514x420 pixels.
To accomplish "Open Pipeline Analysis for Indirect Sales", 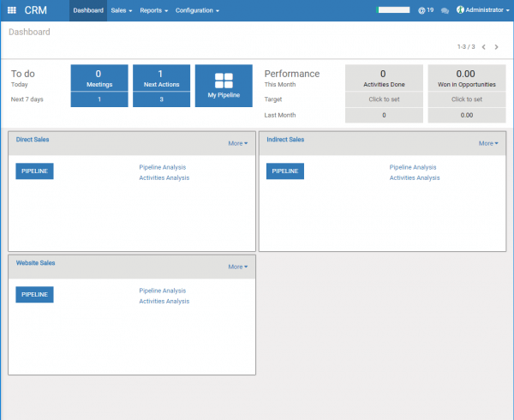I will 413,167.
